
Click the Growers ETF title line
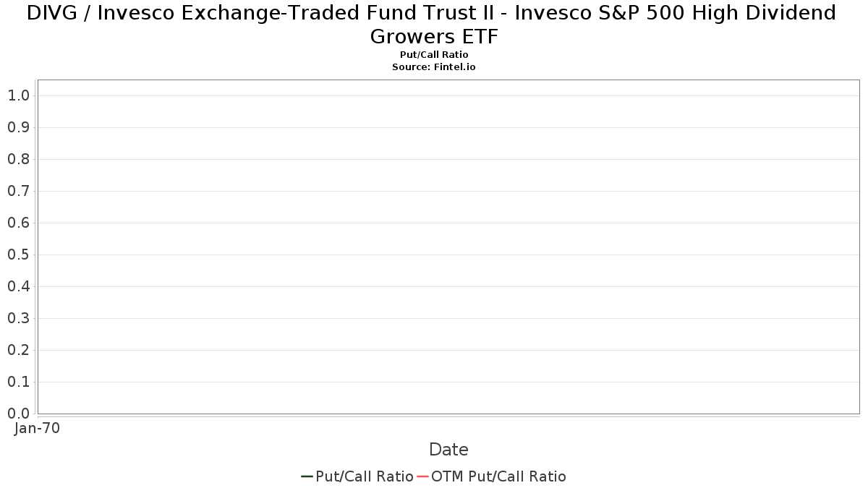pyautogui.click(x=434, y=36)
